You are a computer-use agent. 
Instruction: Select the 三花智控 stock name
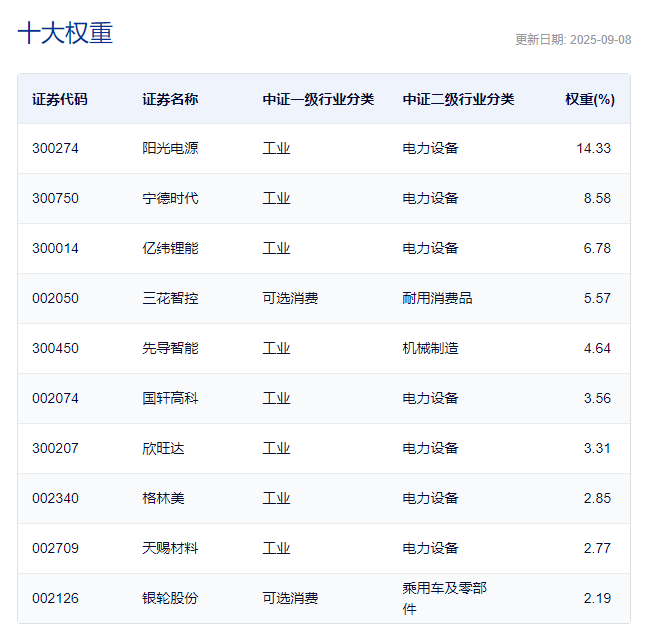pyautogui.click(x=170, y=298)
